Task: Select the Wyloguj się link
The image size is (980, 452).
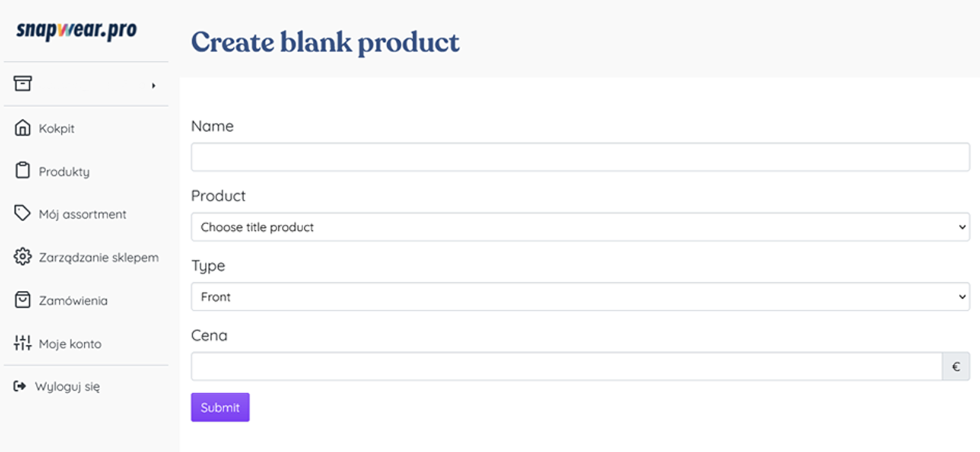Action: tap(67, 387)
